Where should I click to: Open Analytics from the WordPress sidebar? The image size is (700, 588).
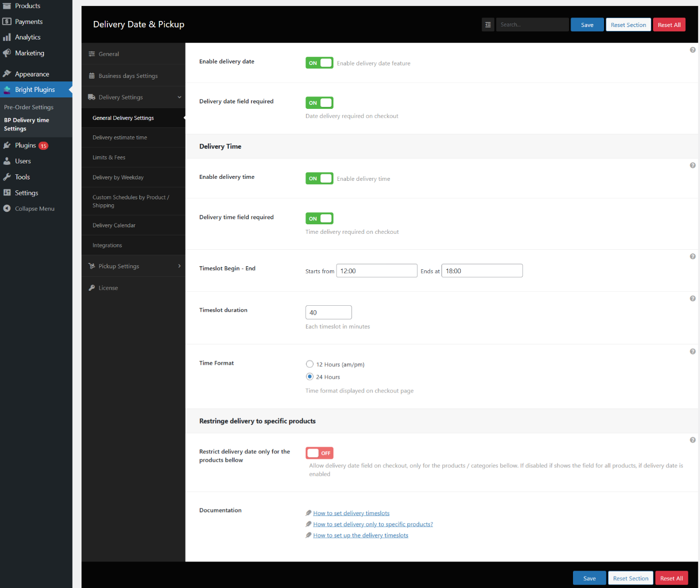point(27,37)
